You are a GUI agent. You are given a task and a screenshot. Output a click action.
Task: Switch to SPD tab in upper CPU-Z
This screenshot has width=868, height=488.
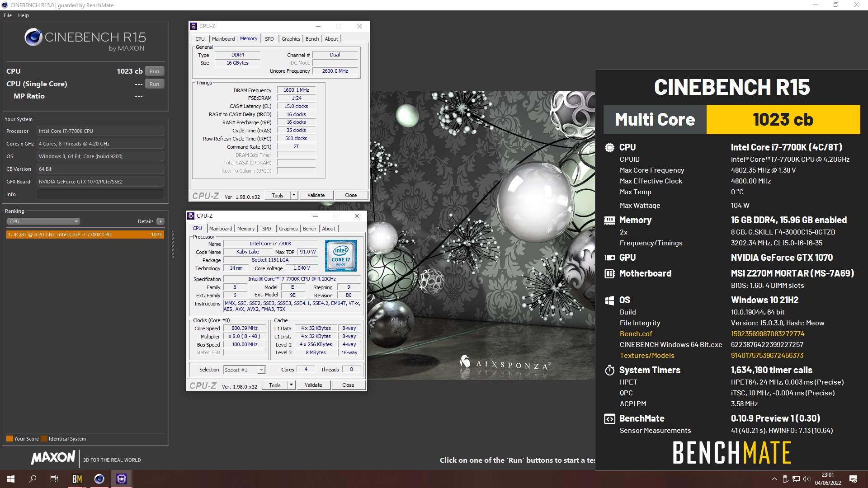[x=269, y=39]
